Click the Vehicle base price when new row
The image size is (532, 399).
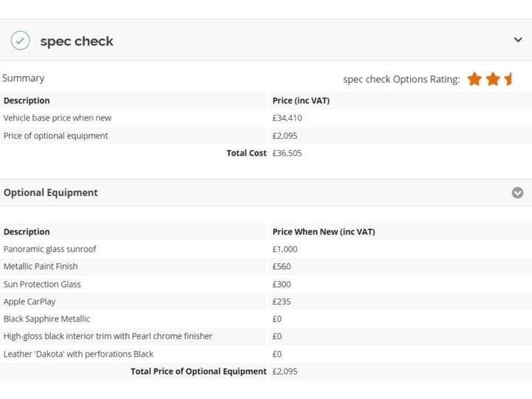(x=266, y=118)
